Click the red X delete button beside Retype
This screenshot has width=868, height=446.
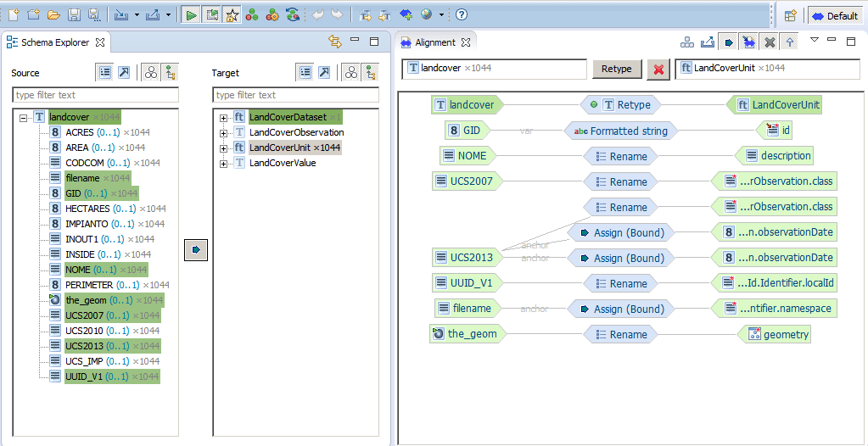pyautogui.click(x=658, y=70)
